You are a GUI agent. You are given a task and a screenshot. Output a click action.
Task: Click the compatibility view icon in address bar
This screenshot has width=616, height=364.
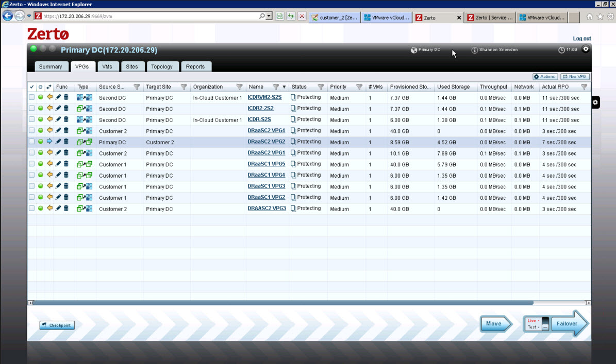coord(280,16)
